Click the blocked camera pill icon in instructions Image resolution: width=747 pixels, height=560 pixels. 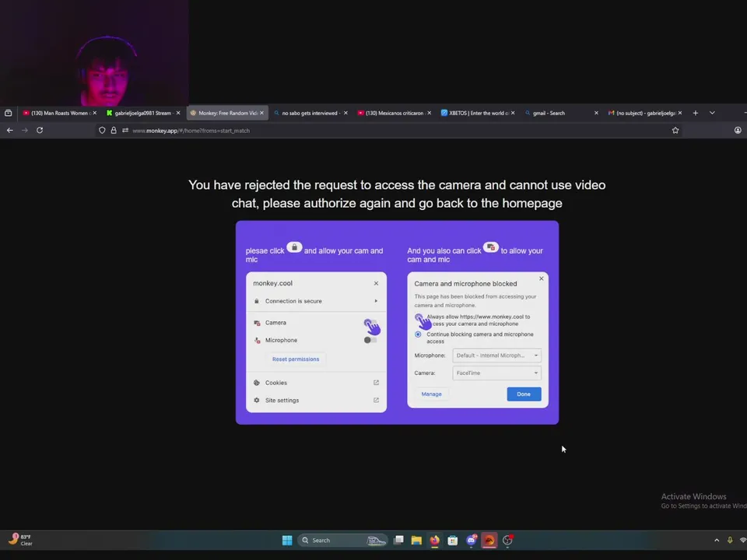[491, 247]
